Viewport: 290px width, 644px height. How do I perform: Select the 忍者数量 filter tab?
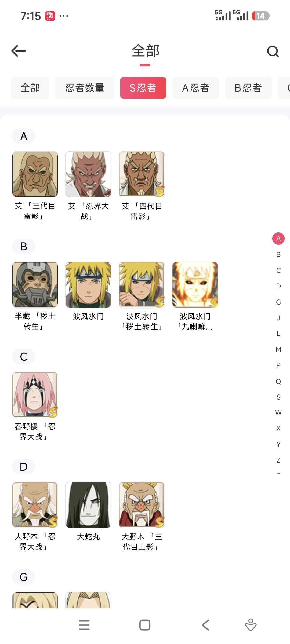pos(85,88)
